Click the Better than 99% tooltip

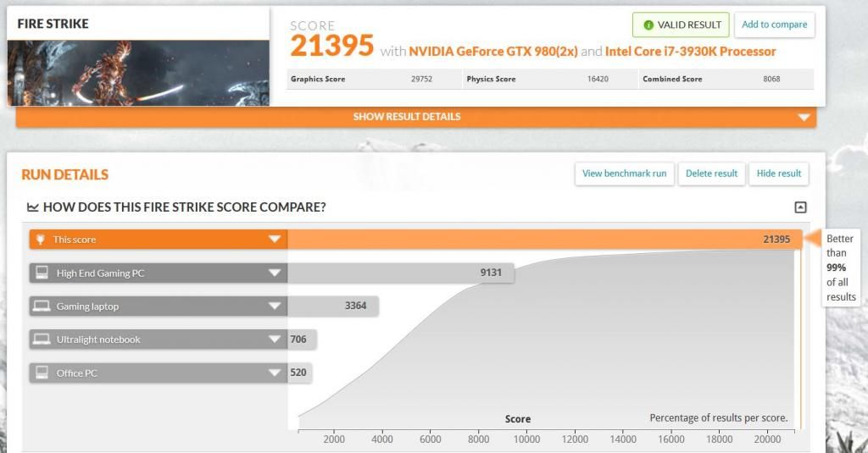pyautogui.click(x=840, y=268)
